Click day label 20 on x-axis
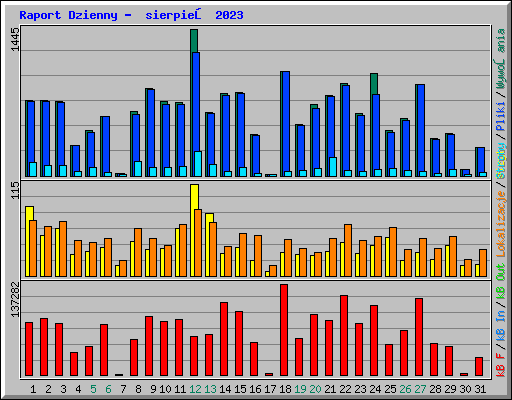This screenshot has width=512, height=400. tap(315, 389)
